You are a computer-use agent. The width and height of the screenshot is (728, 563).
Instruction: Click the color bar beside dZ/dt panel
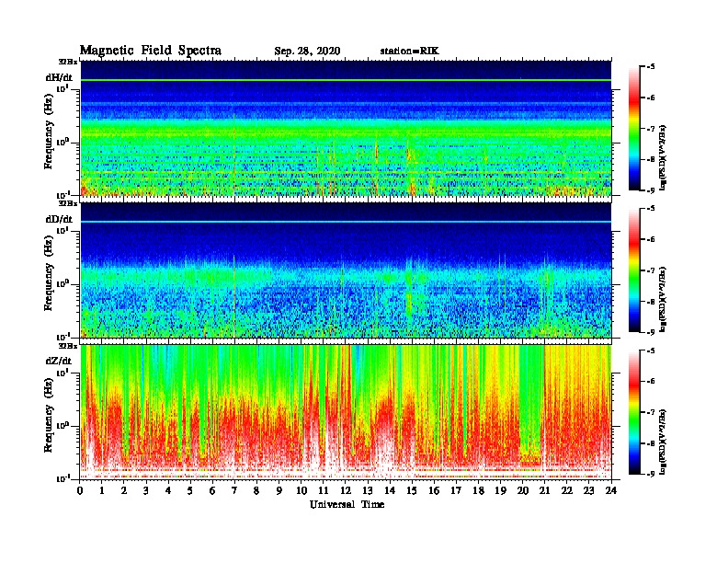[x=634, y=411]
